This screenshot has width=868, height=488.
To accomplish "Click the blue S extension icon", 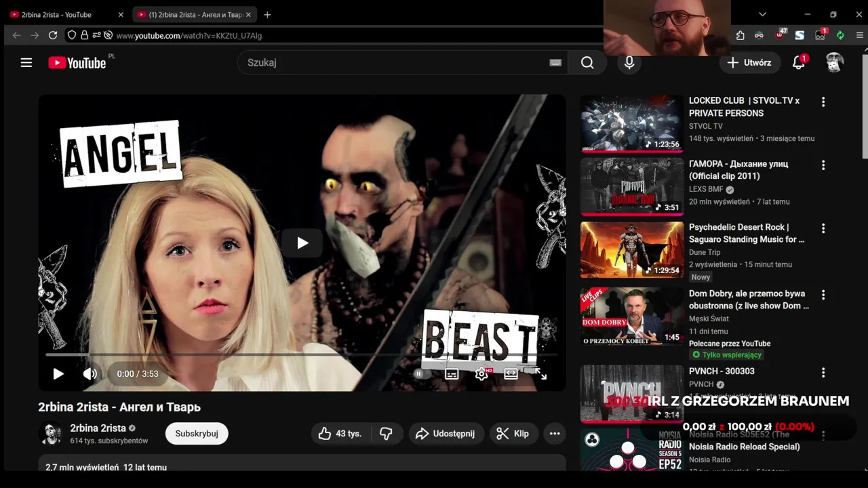I will tap(800, 35).
